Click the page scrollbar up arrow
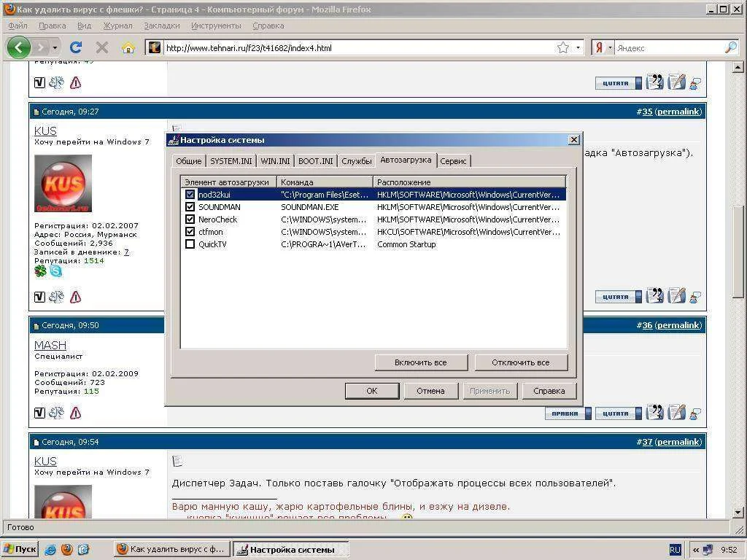This screenshot has height=560, width=747. pyautogui.click(x=738, y=67)
